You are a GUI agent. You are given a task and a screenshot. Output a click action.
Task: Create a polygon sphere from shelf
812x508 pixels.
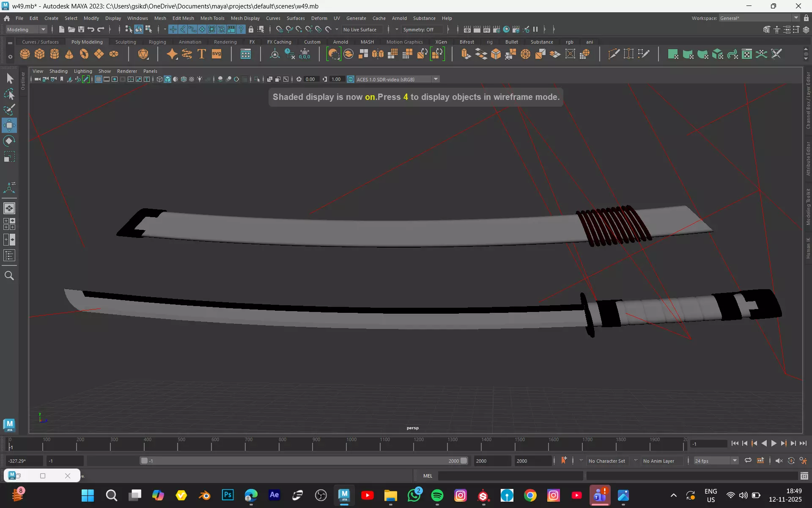25,54
